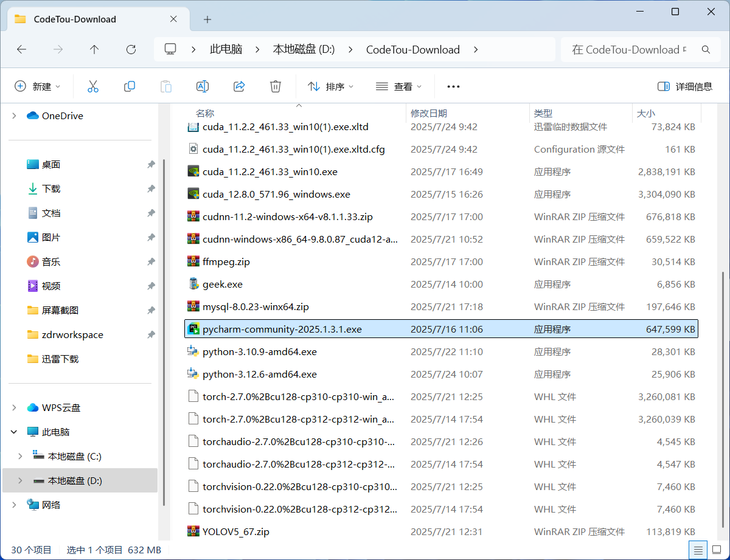Click the ffmpeg.zip WinRAR icon

193,261
